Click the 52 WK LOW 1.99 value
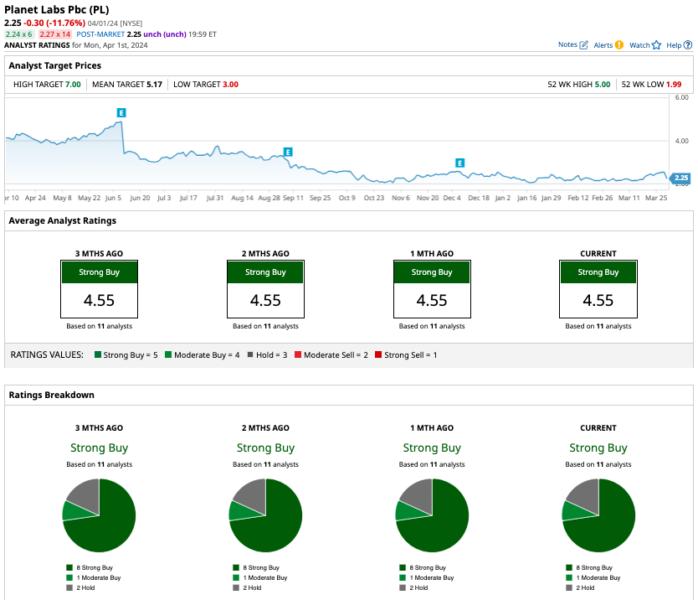 (674, 85)
